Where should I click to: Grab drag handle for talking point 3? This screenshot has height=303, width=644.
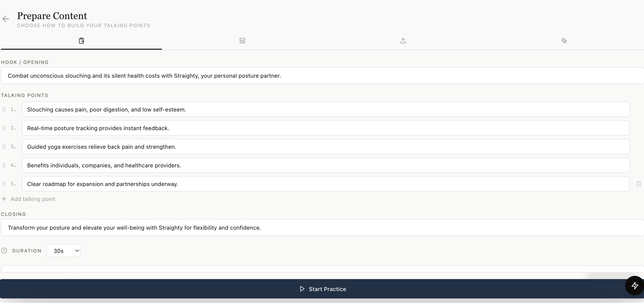click(4, 147)
